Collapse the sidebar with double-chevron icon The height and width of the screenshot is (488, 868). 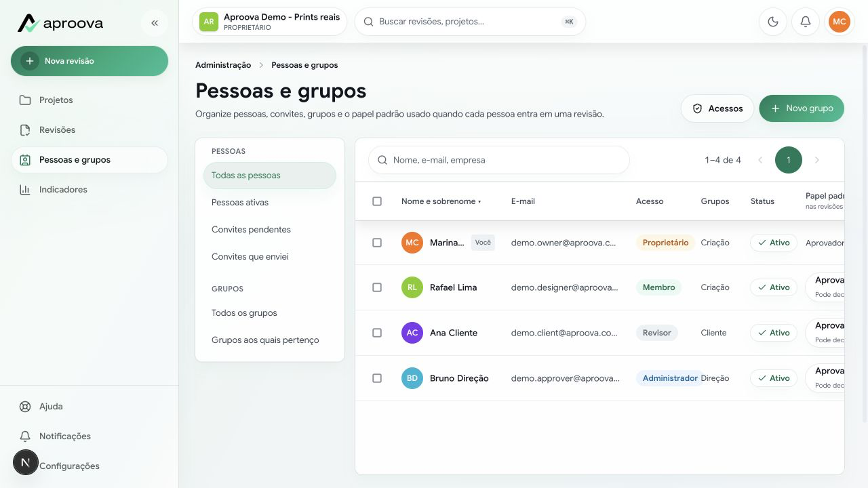pos(155,23)
